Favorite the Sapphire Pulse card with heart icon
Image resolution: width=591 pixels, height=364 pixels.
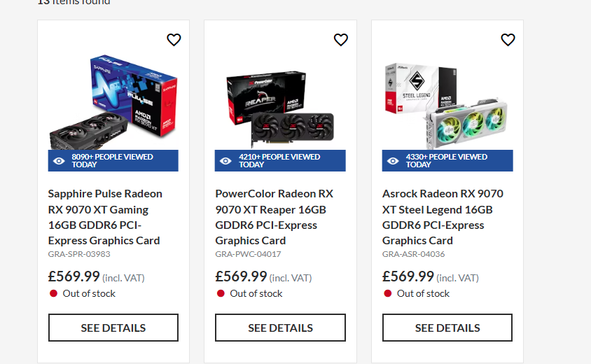point(174,40)
